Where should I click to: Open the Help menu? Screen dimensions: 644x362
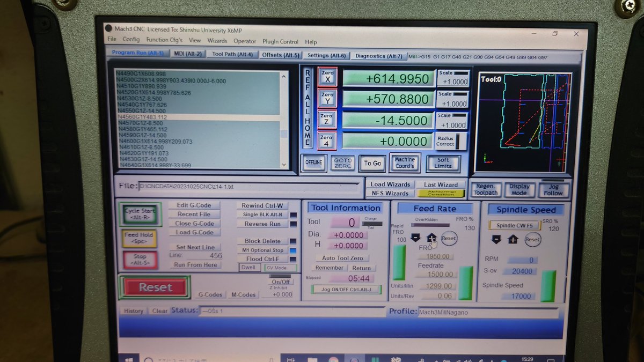(311, 42)
